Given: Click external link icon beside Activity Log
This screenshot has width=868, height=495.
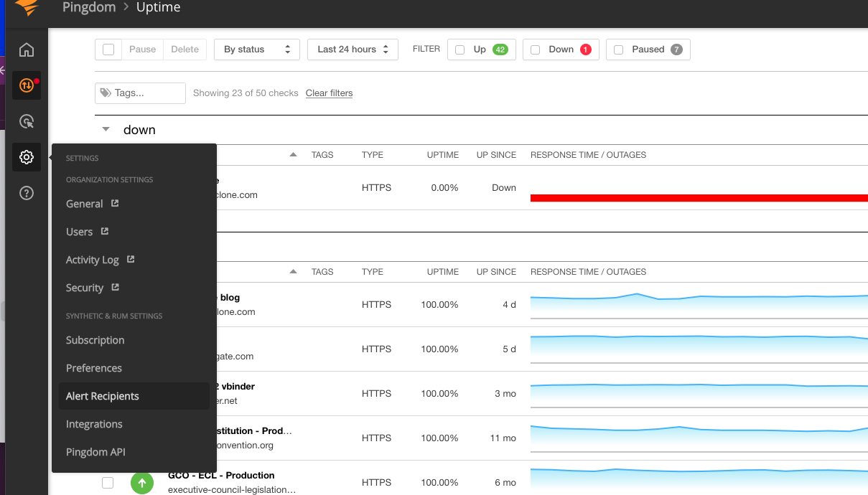Looking at the screenshot, I should tap(131, 259).
